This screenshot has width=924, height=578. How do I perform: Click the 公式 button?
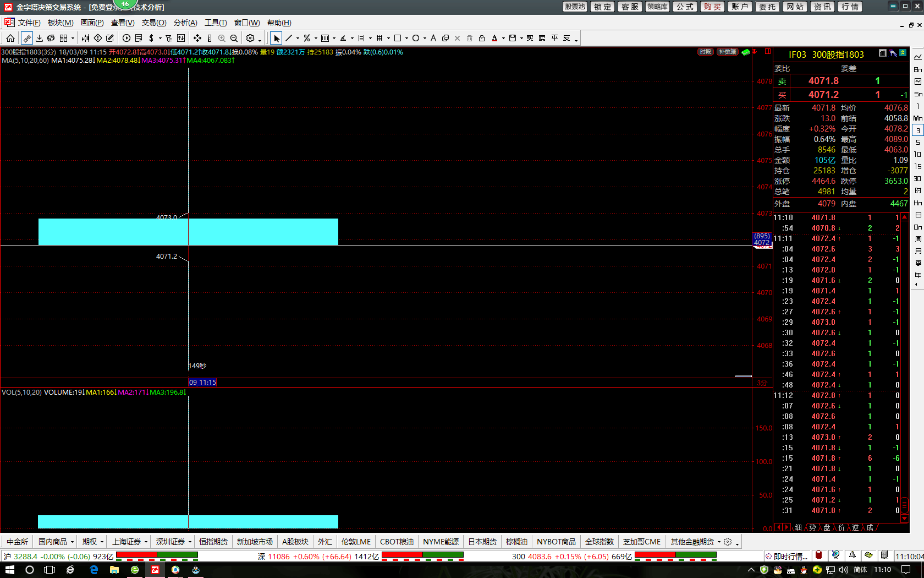tap(685, 7)
